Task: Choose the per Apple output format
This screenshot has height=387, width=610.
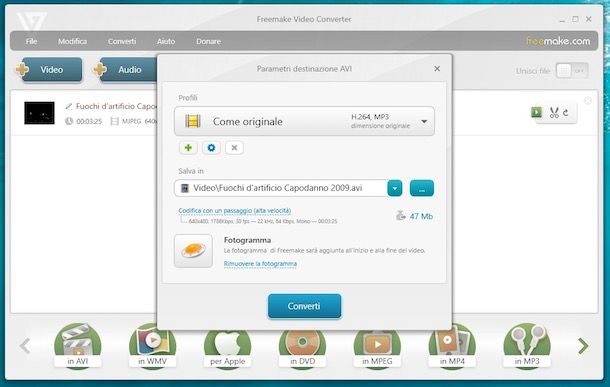Action: 228,348
